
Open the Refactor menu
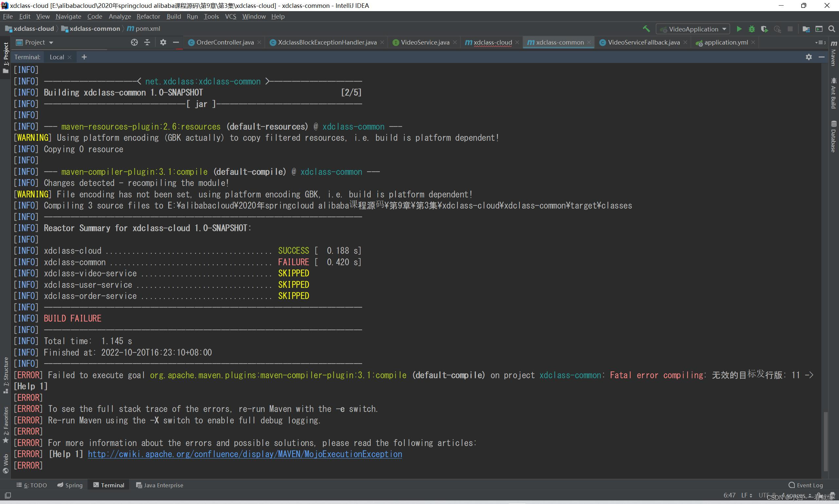coord(148,16)
